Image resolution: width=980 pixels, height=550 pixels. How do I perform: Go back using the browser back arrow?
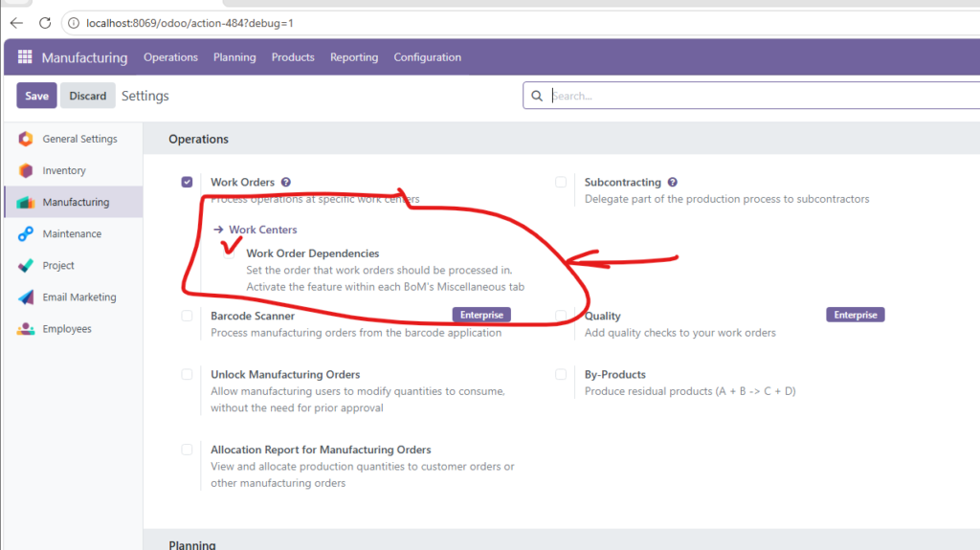pyautogui.click(x=16, y=22)
